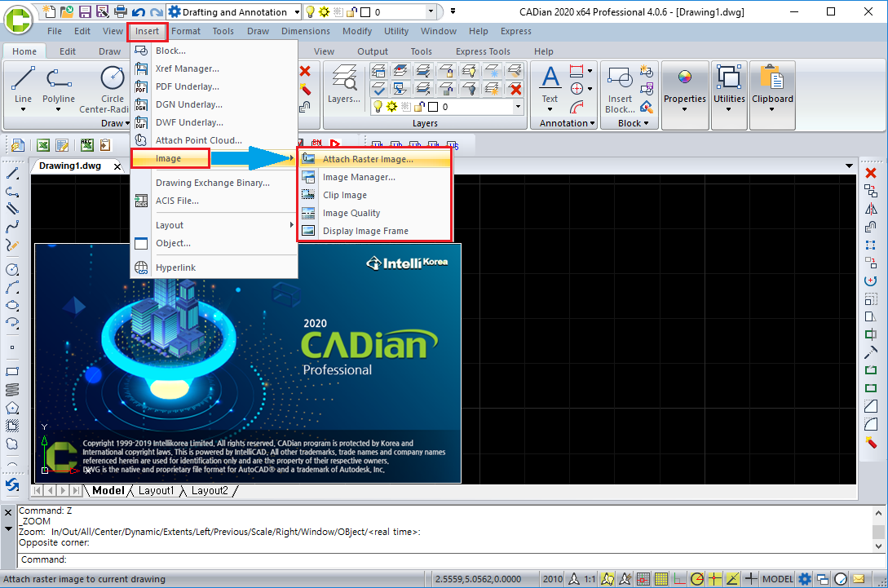
Task: Click the blue settings gear in status bar
Action: 804,579
